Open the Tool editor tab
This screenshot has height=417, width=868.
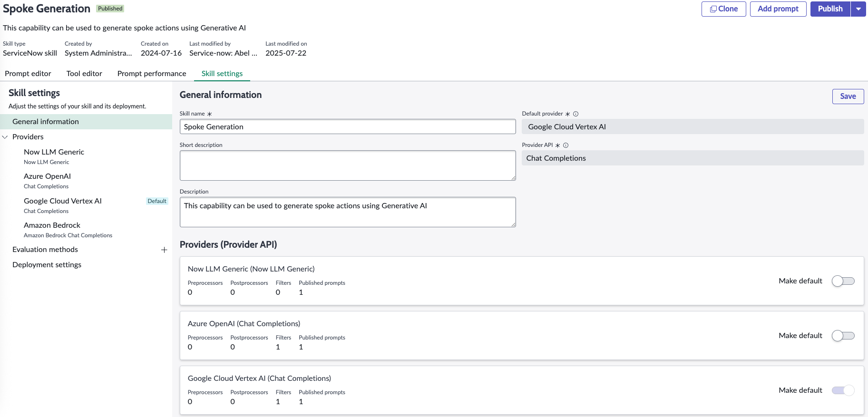tap(84, 74)
